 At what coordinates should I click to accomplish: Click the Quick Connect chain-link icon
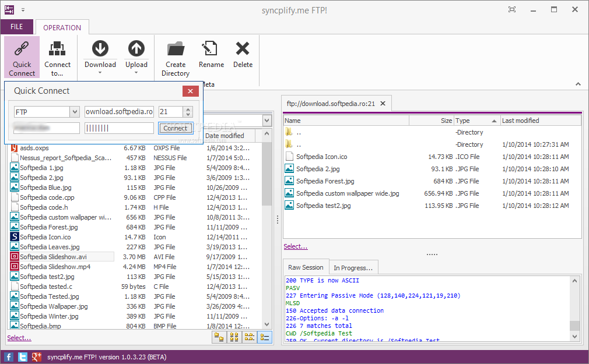coord(22,49)
